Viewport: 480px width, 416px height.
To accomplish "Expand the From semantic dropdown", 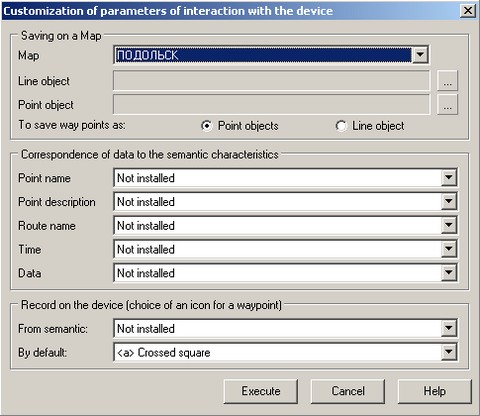I will [x=449, y=328].
